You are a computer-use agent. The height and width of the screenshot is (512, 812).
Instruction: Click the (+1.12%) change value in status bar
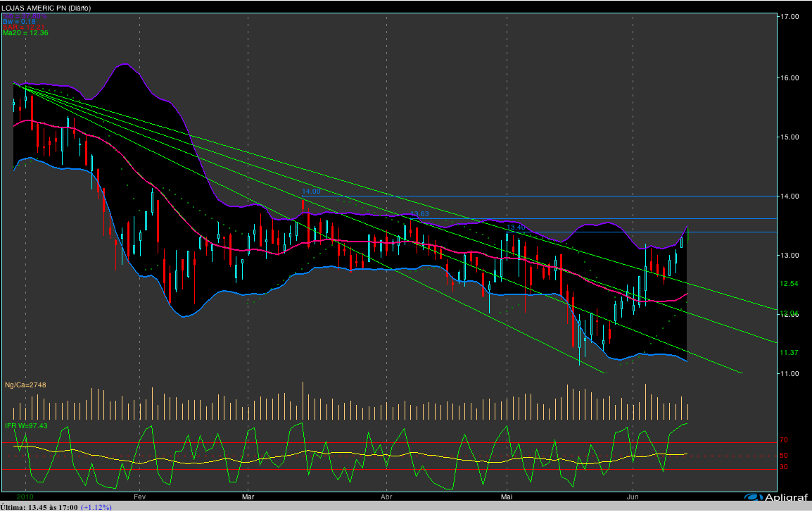[x=96, y=507]
